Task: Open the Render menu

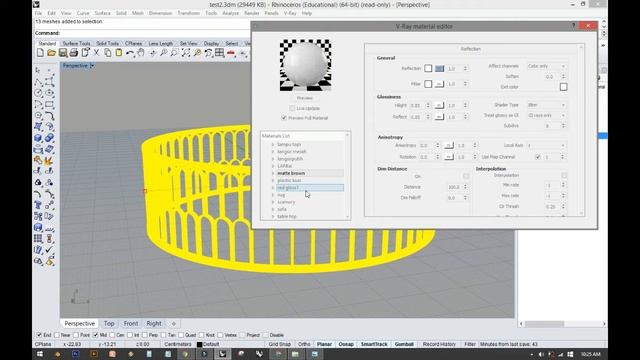Action: (251, 13)
